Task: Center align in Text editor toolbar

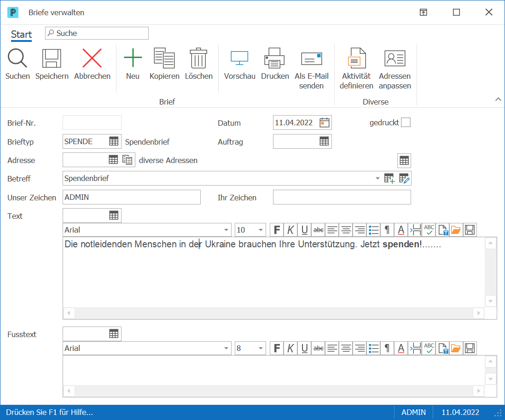Action: click(x=346, y=230)
